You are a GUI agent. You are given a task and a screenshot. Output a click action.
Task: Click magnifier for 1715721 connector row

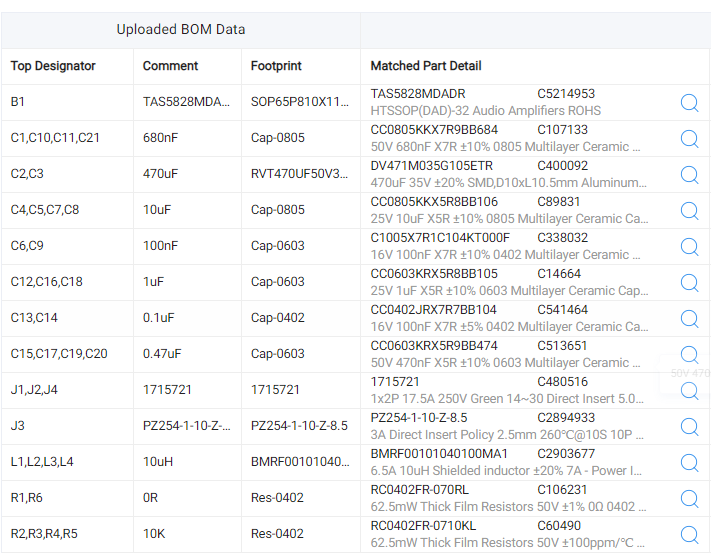[x=689, y=391]
